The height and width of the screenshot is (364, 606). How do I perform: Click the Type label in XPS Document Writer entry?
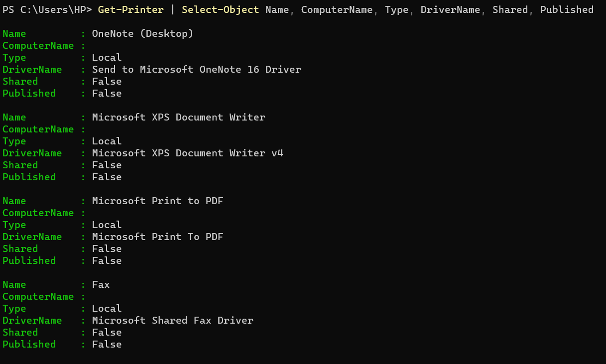pos(14,141)
